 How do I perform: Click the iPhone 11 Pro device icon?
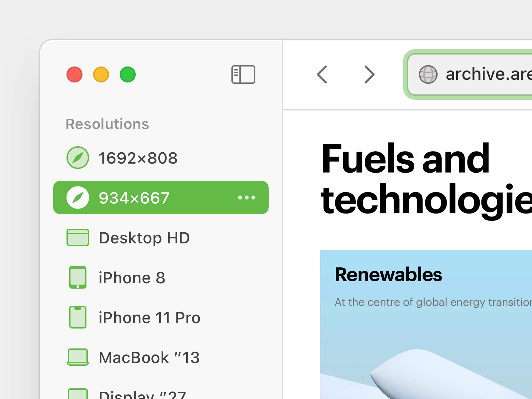(78, 317)
